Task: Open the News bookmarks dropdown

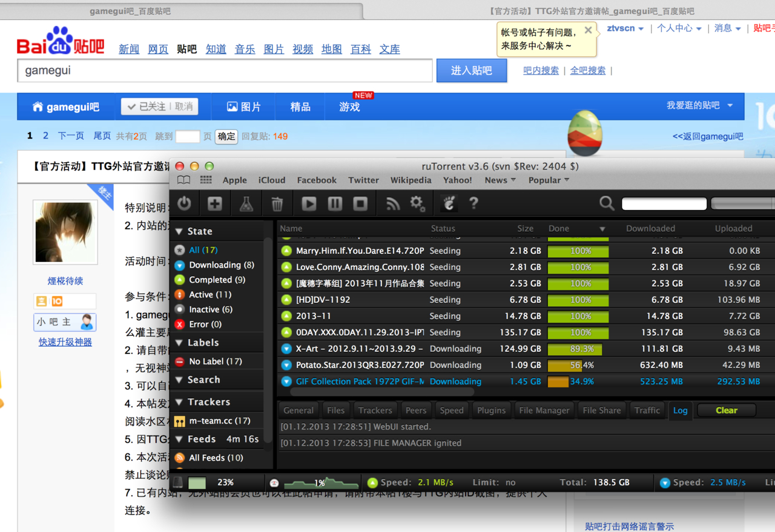Action: 500,180
